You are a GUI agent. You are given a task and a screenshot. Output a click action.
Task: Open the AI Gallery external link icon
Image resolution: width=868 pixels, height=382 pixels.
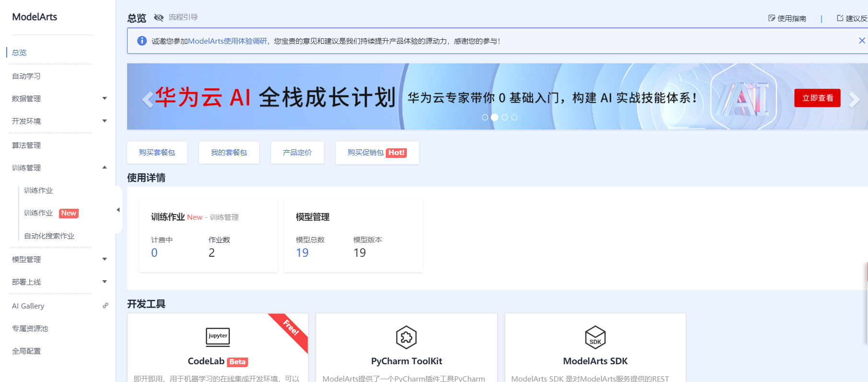106,306
